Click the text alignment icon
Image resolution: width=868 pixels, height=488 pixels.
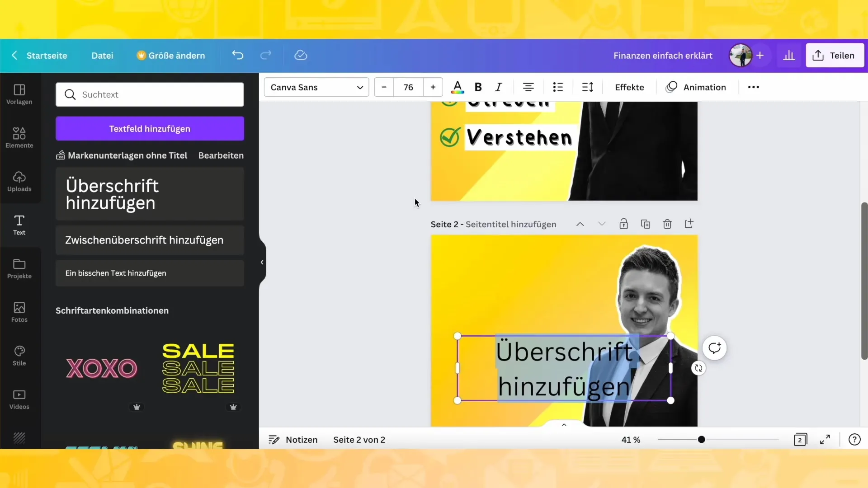[528, 87]
